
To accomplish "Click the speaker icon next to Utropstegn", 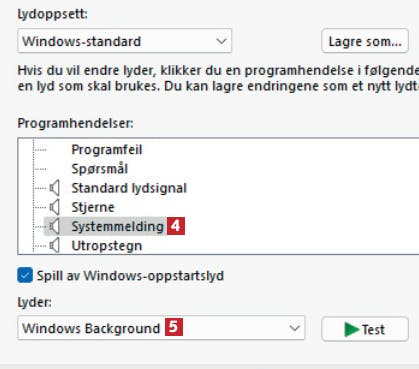I will tap(55, 246).
